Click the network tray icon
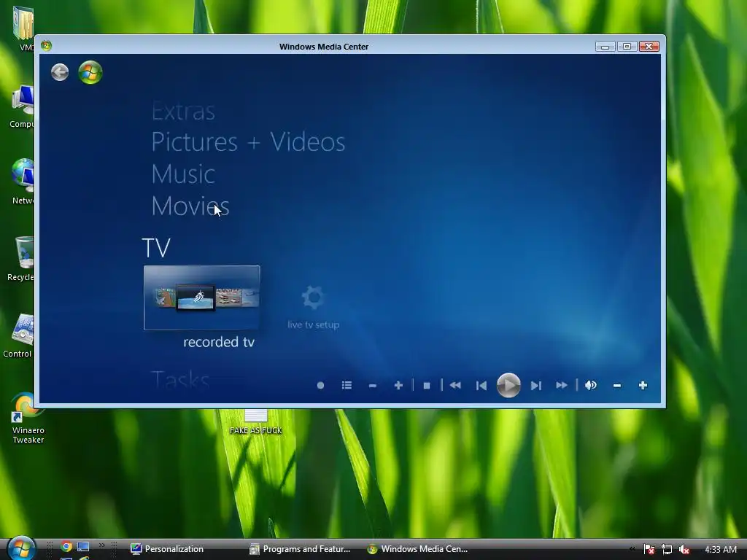The image size is (747, 560). (667, 549)
